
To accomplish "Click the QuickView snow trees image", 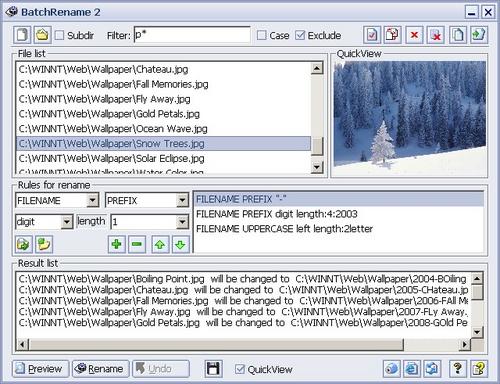I will [x=410, y=118].
